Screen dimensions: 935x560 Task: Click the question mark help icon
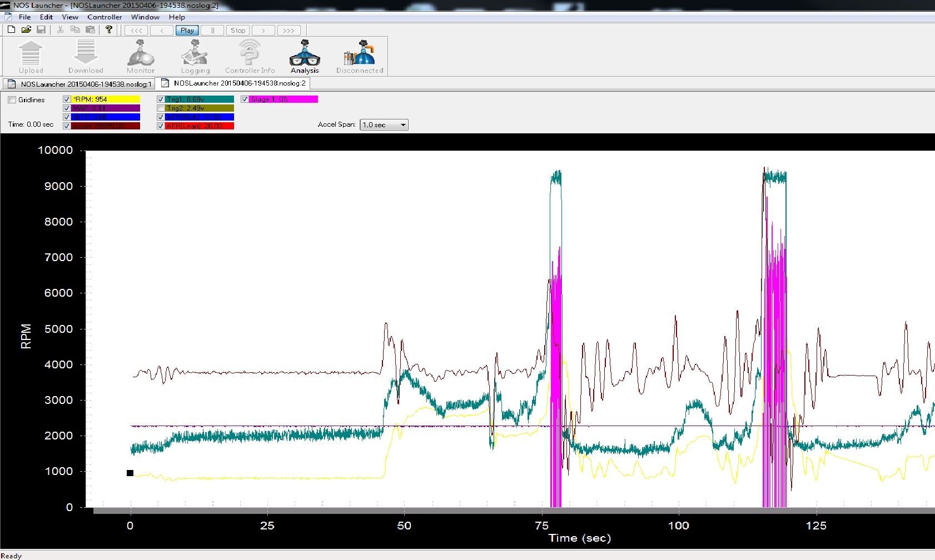click(x=109, y=30)
